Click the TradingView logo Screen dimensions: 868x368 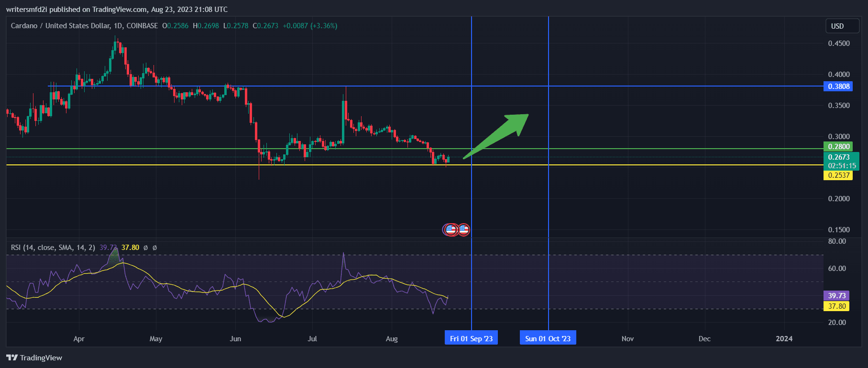click(x=34, y=357)
